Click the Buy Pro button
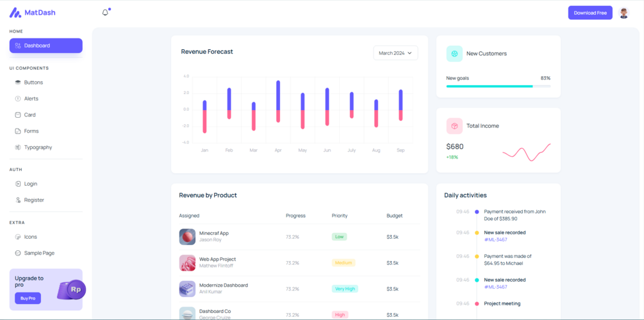This screenshot has width=644, height=320. (x=28, y=298)
